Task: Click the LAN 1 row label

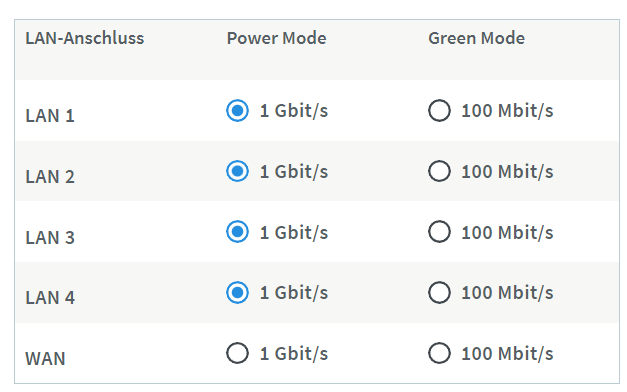Action: point(50,116)
